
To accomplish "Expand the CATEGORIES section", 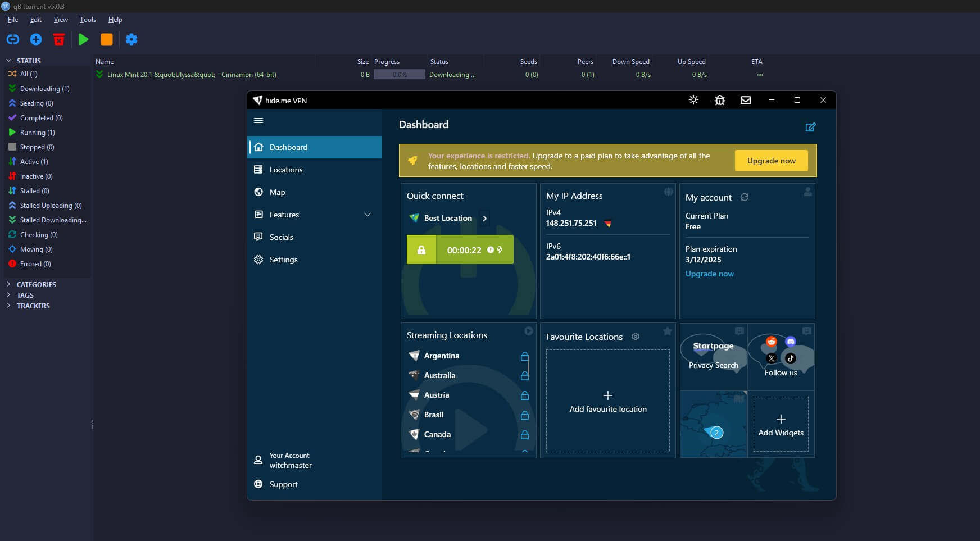I will tap(8, 284).
